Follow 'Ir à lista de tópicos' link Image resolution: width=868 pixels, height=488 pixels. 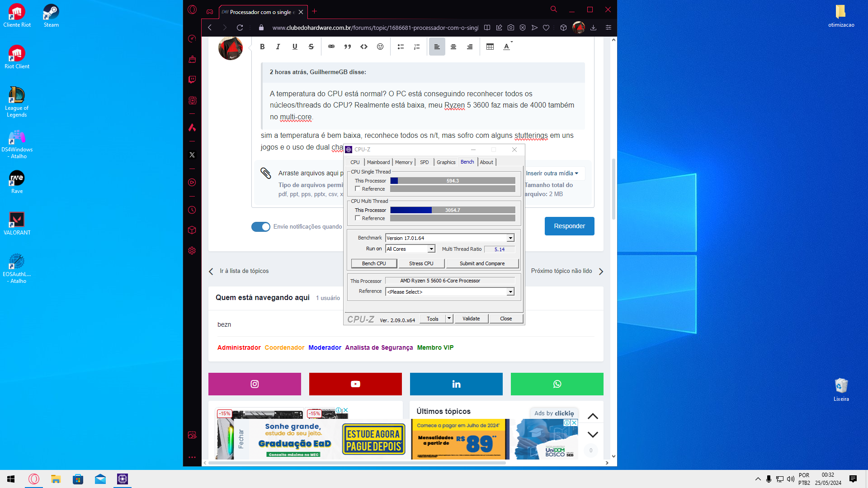[x=244, y=271]
